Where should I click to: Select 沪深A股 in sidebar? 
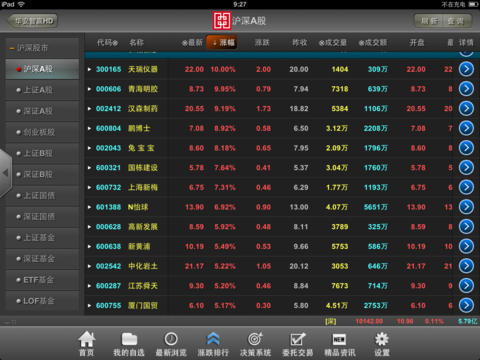[42, 69]
